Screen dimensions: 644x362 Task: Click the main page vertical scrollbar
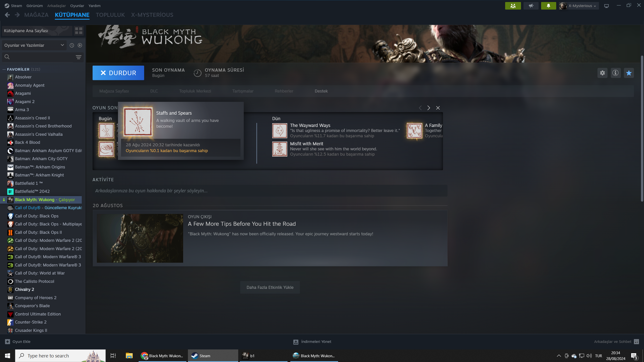[642, 128]
